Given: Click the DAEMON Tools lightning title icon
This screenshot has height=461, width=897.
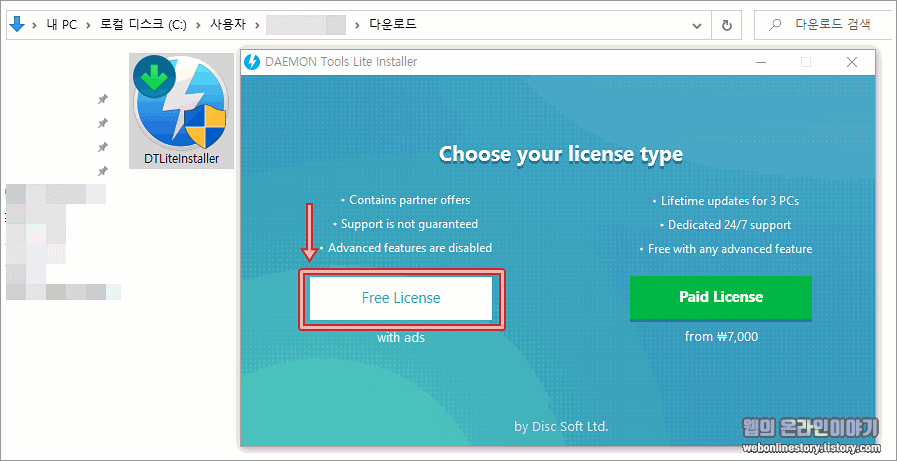Looking at the screenshot, I should coord(252,62).
